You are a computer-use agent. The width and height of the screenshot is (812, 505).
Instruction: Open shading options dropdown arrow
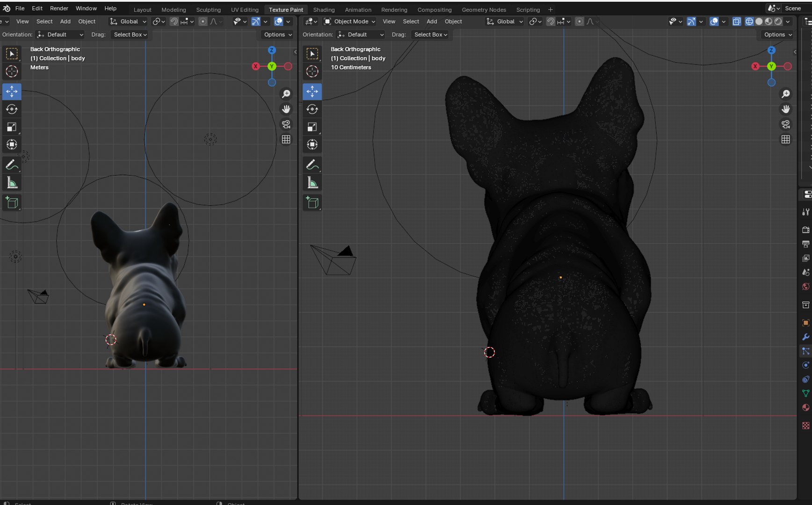(788, 22)
